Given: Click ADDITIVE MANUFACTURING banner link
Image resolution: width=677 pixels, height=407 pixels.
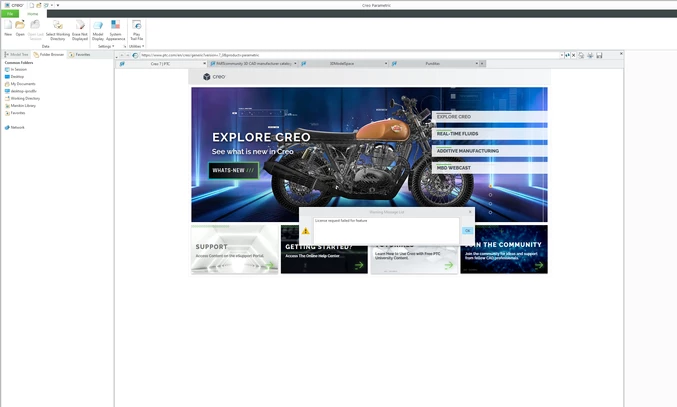Looking at the screenshot, I should [490, 151].
